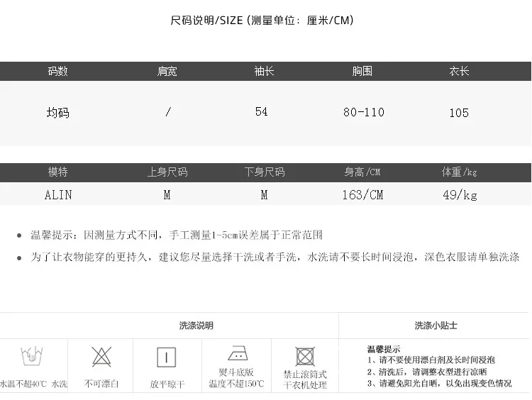Click tip 3 about avoiding direct sunlight
This screenshot has height=400, width=532.
(439, 384)
